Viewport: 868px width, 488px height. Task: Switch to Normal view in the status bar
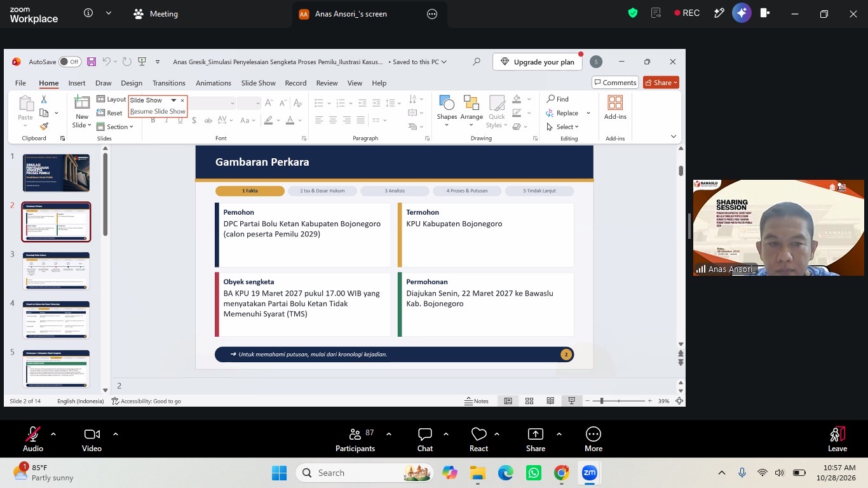point(508,401)
